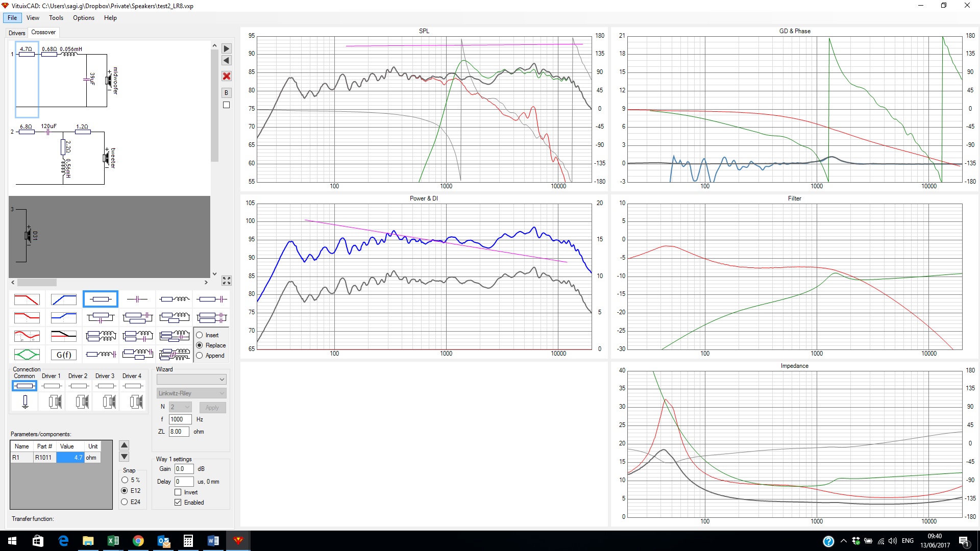Open the Linkwitz-Riley filter dropdown
Image resolution: width=980 pixels, height=551 pixels.
pos(191,393)
